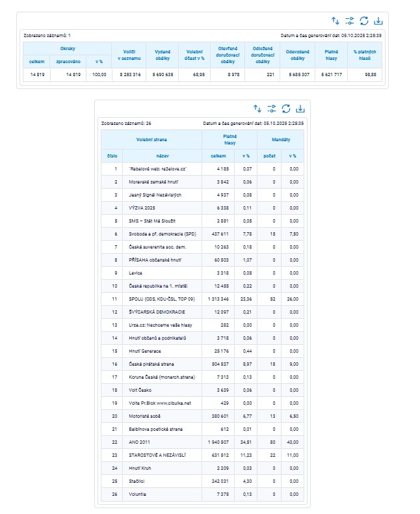This screenshot has height=514, width=420.
Task: Click the sort arrows icon above summary table
Action: coord(335,21)
